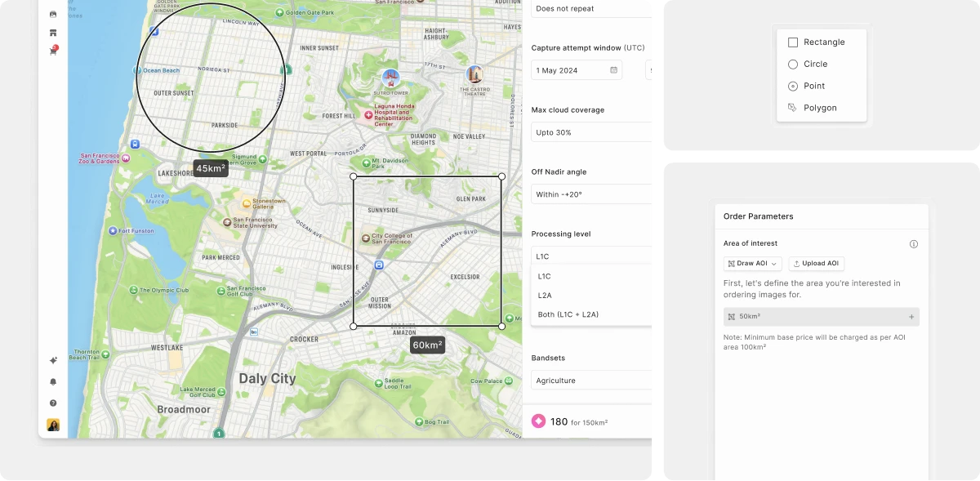Screen dimensions: 980x481
Task: Click the Castro Theatre landmark marker
Action: tap(474, 75)
